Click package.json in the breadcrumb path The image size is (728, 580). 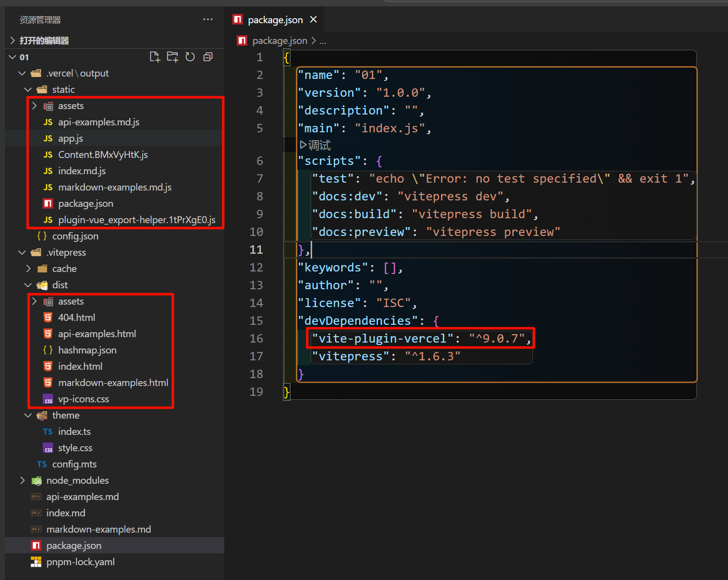coord(280,40)
